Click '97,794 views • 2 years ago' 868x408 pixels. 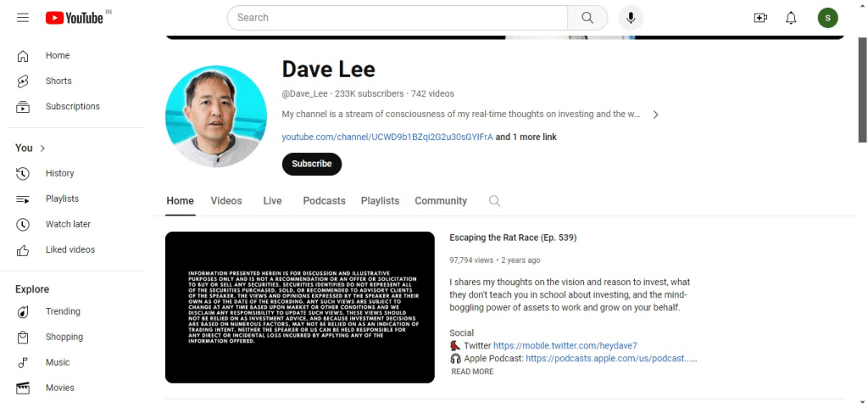point(494,260)
